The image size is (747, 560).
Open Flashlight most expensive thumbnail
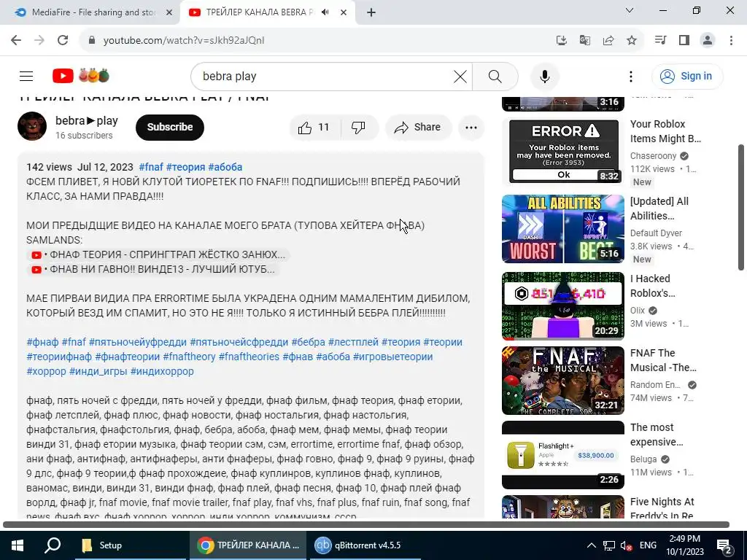tap(563, 455)
